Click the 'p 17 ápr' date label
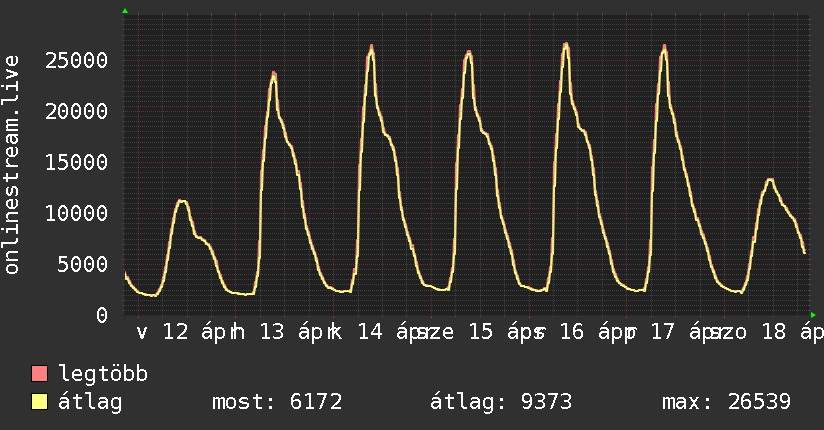 point(676,332)
